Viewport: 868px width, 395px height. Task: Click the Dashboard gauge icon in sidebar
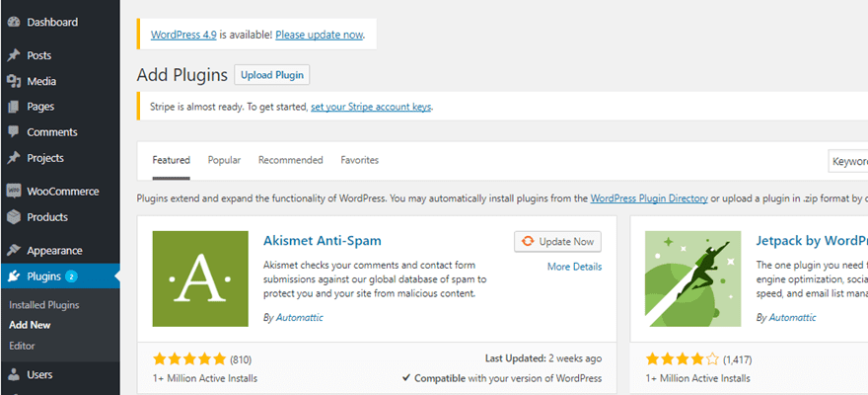pos(14,22)
